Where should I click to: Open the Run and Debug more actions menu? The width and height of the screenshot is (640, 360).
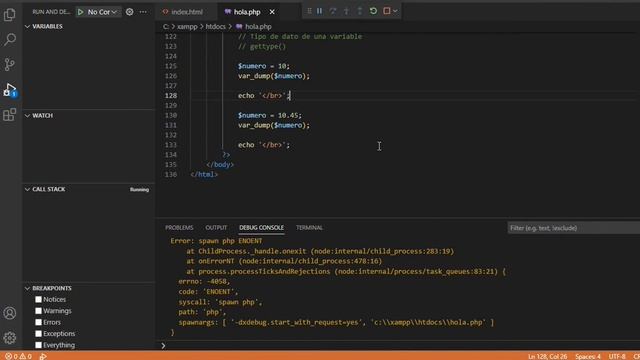pyautogui.click(x=143, y=12)
